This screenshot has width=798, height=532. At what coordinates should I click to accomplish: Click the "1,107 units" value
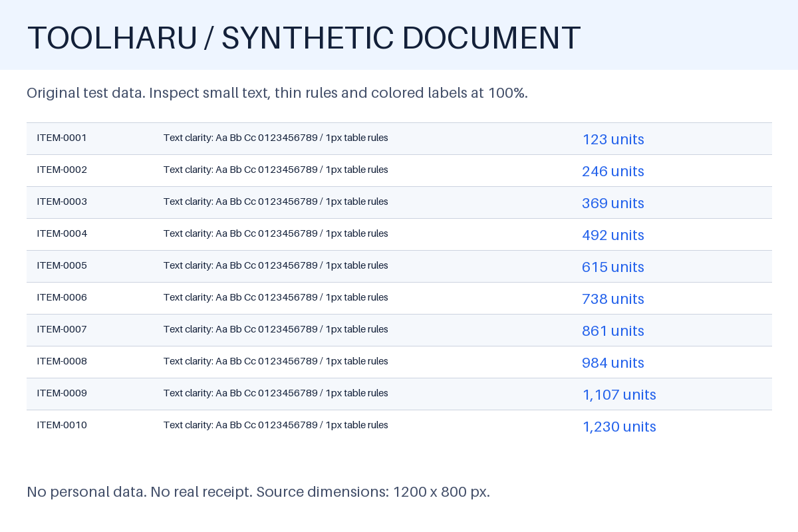point(619,395)
